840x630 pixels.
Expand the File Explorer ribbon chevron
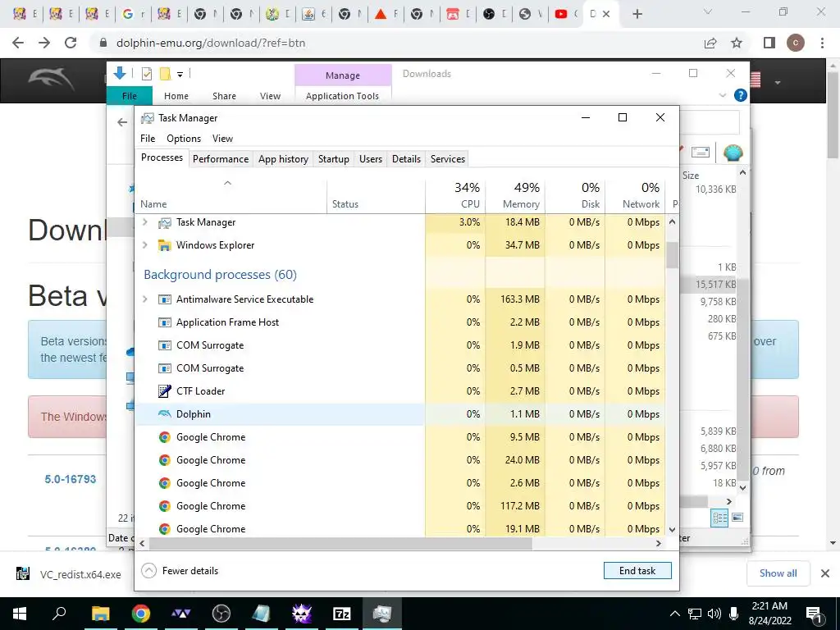tap(723, 95)
